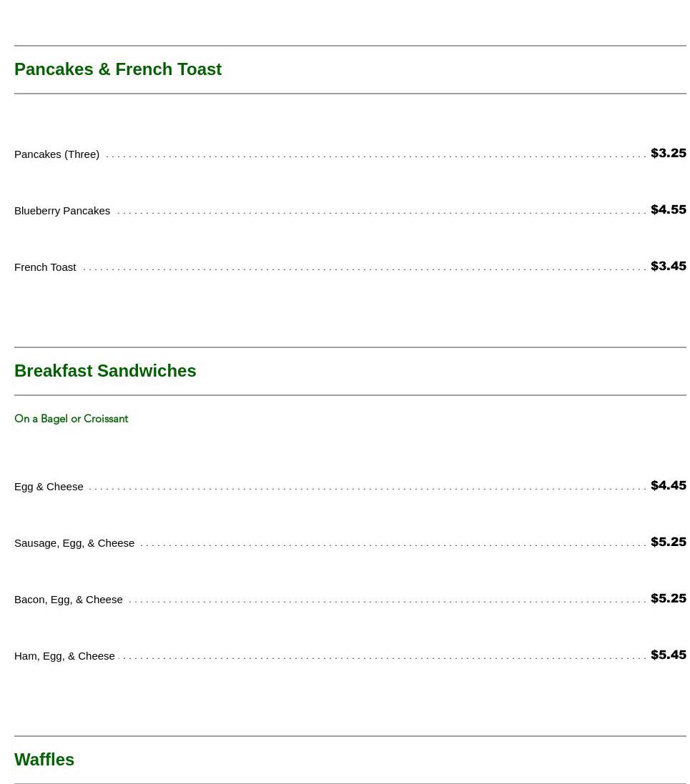The width and height of the screenshot is (690, 784).
Task: Click the $4.45 Egg & Cheese price
Action: click(668, 486)
